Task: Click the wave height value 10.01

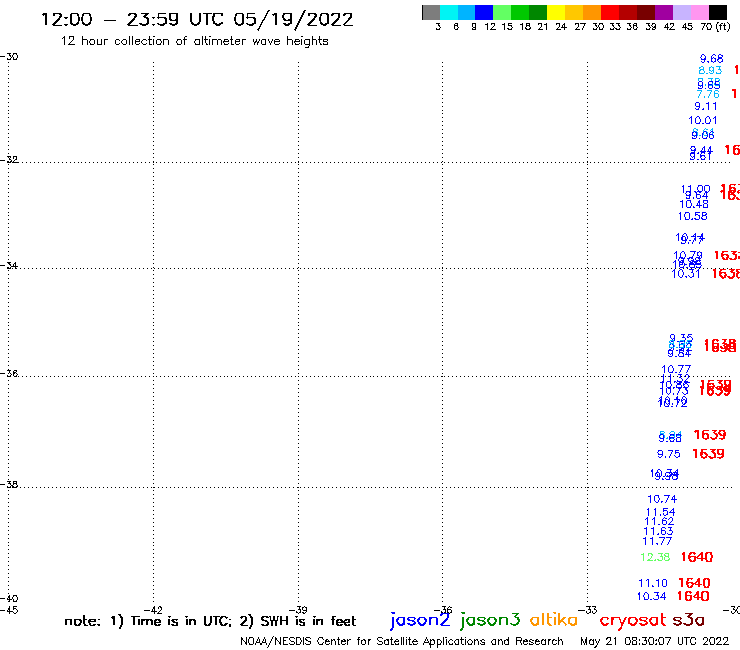Action: click(703, 120)
